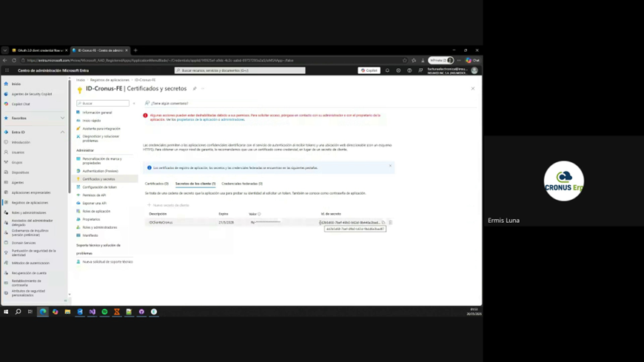644x362 pixels.
Task: Click the Copilot button in header
Action: [x=369, y=70]
